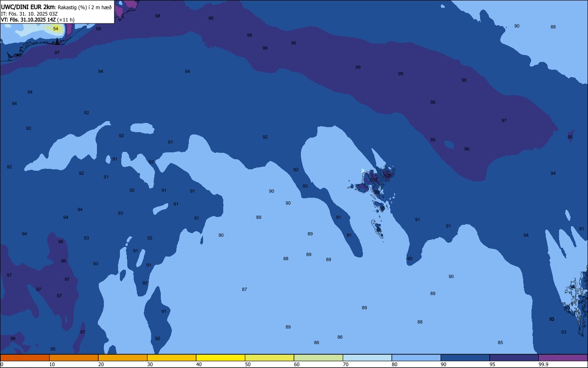Viewport: 588px width, 368px height.
Task: Select the 10–20 orange legend swatch
Action: click(73, 357)
